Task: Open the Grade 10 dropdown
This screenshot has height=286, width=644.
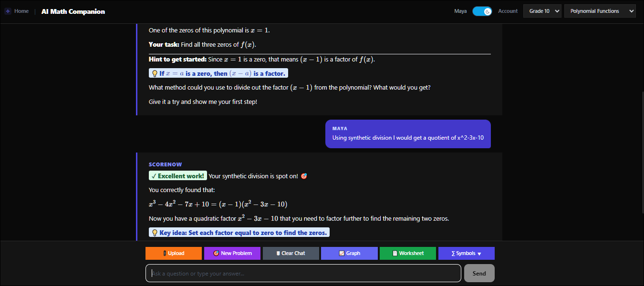Action: [542, 11]
